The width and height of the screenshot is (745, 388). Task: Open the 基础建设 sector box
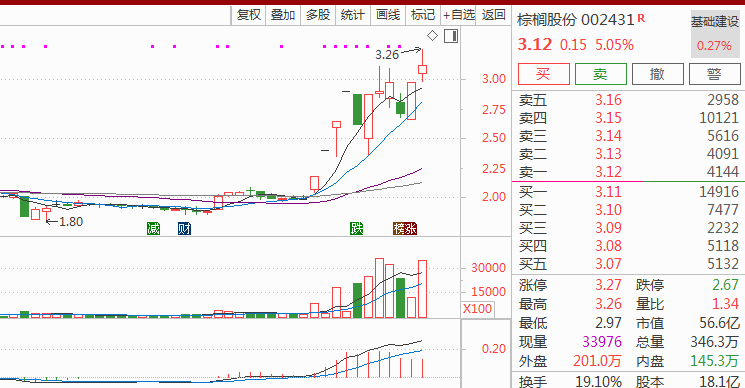point(715,33)
